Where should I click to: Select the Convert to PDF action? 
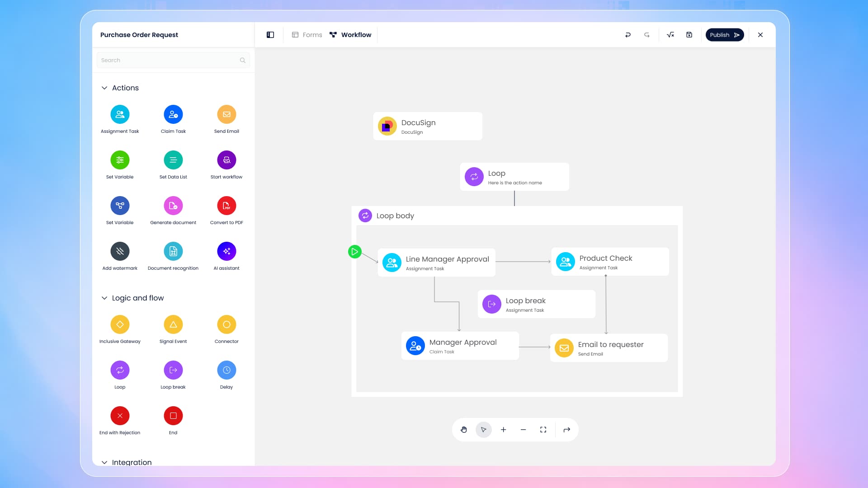226,206
